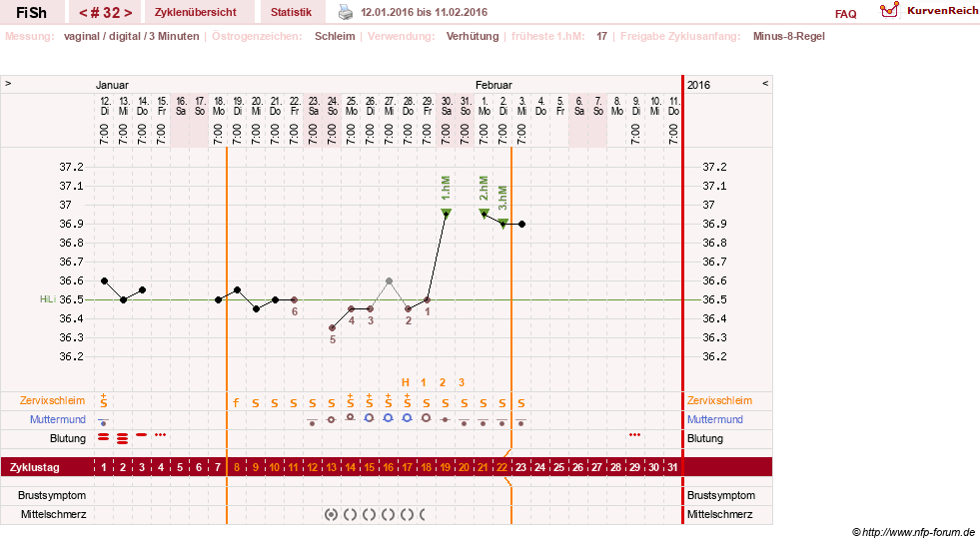The image size is (980, 544).
Task: Select last temperature point on cycle day 23
Action: click(x=521, y=224)
